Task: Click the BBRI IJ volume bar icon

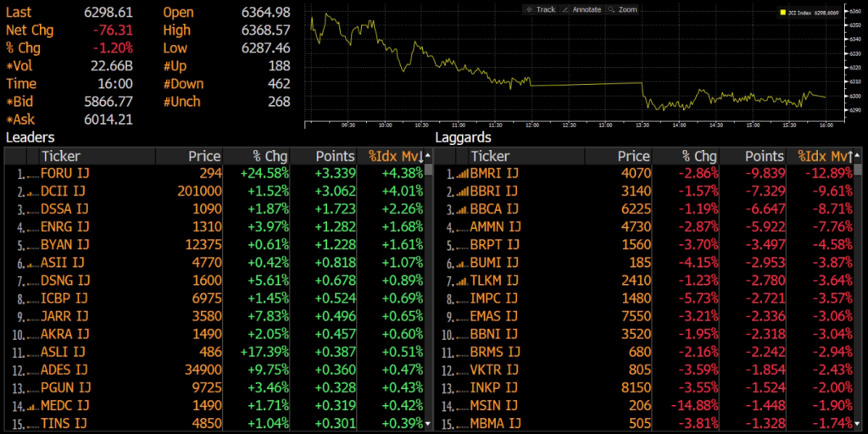Action: (x=462, y=192)
